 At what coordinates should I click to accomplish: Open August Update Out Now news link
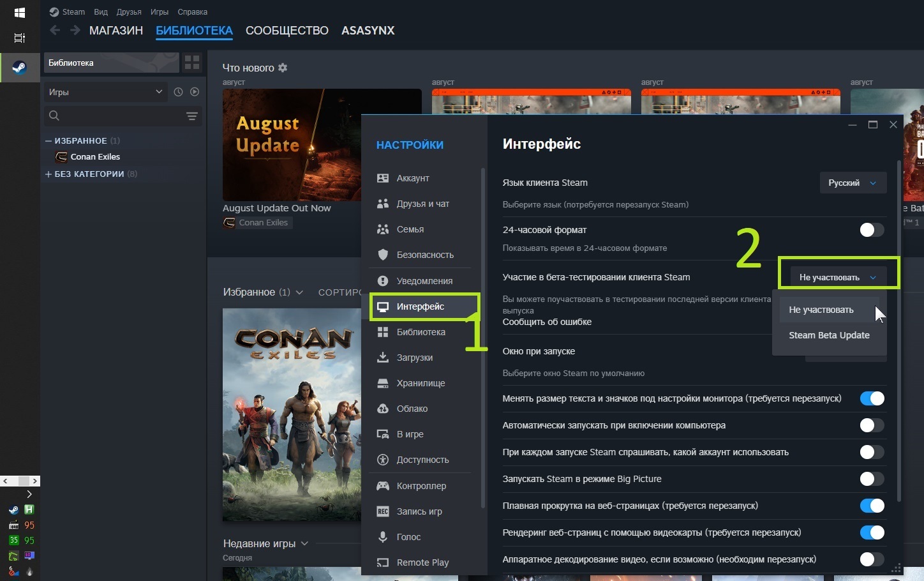point(277,208)
